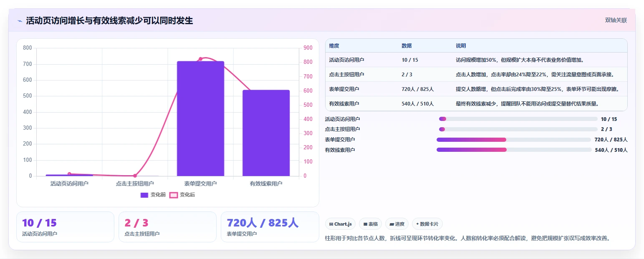Click the purple bar for 表单提交用户 in chart
The height and width of the screenshot is (259, 644).
click(x=200, y=118)
